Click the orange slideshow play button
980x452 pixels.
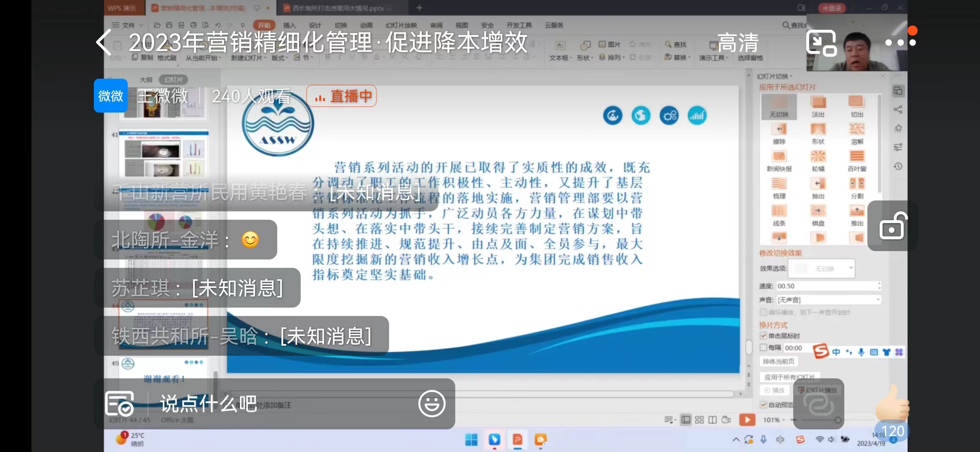747,419
